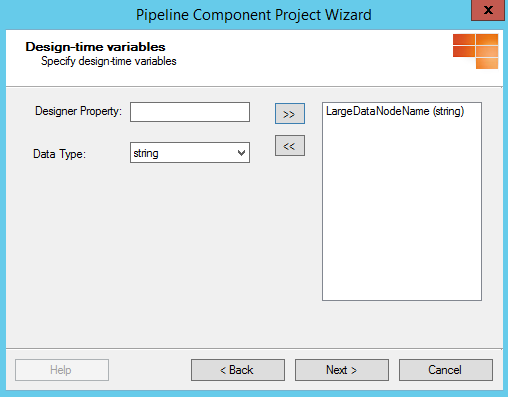Return to the previous page with Back
508x397 pixels.
(238, 370)
